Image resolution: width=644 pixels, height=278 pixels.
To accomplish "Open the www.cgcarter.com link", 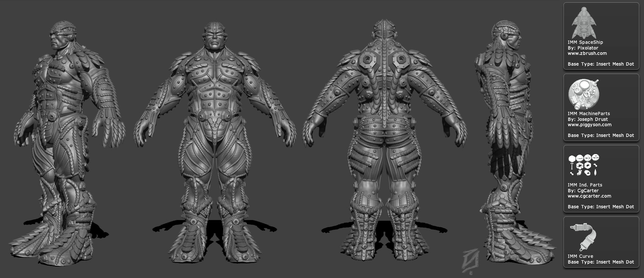I will [589, 196].
